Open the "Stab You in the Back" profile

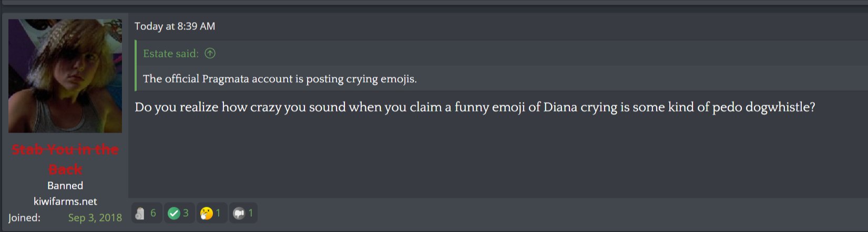pos(65,159)
